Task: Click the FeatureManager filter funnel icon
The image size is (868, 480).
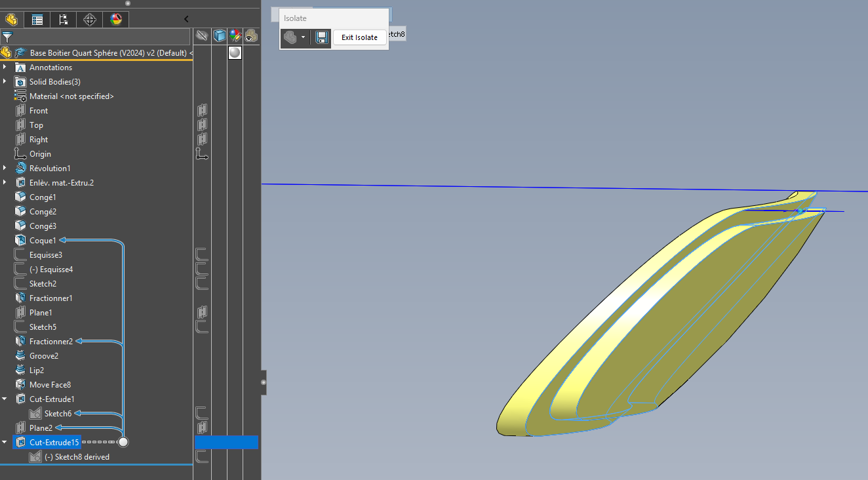Action: 7,37
